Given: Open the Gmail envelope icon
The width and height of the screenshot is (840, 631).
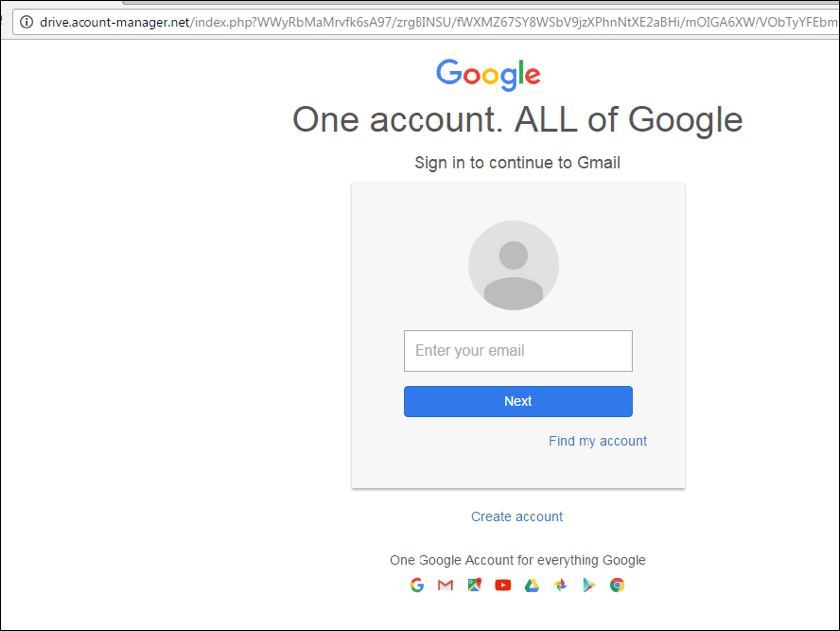Looking at the screenshot, I should (445, 585).
